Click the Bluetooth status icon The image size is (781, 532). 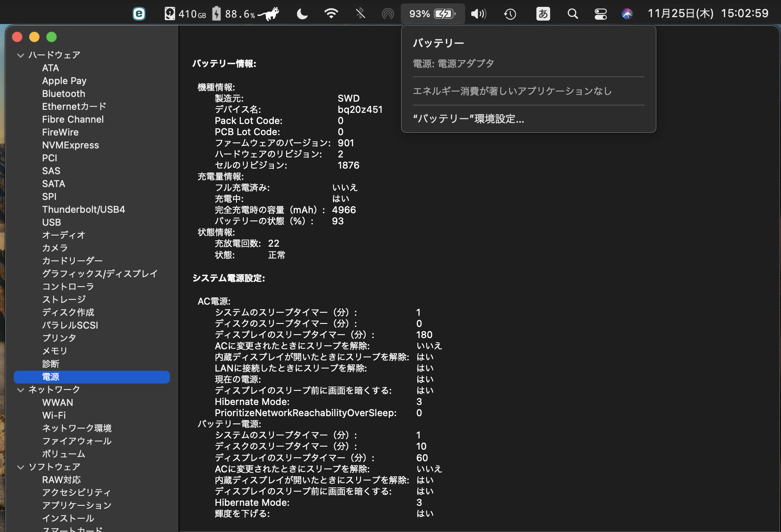360,14
